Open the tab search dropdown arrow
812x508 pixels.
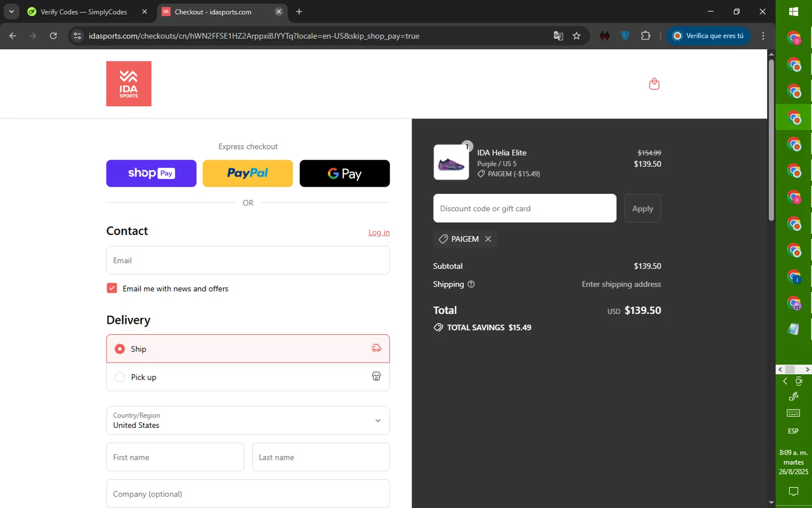tap(11, 11)
